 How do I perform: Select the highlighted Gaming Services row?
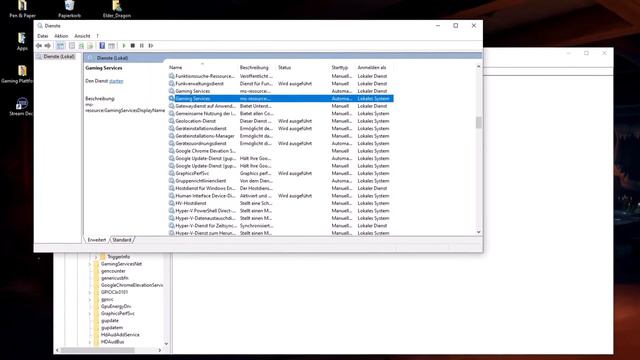pos(281,98)
